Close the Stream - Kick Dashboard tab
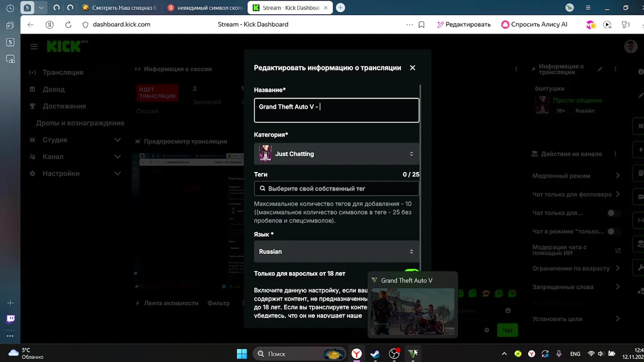644x362 pixels. click(327, 8)
